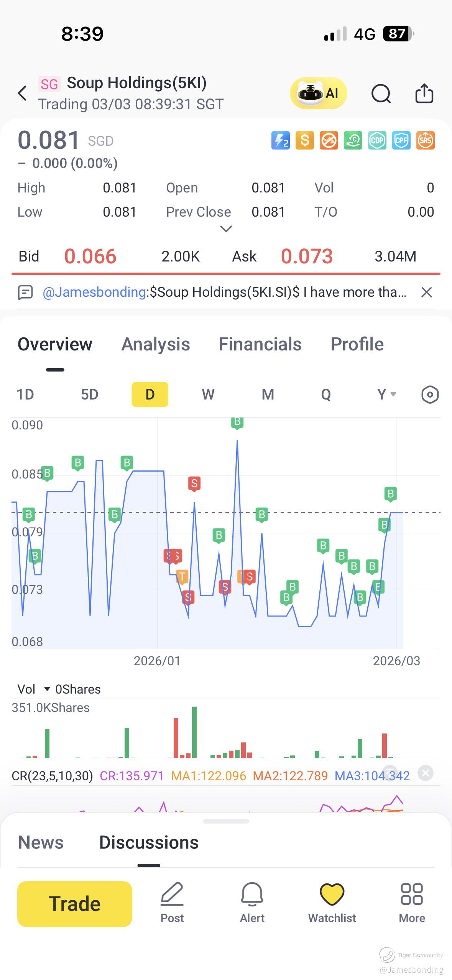Screen dimensions: 452x980
Task: Select the M monthly chart period
Action: pos(268,394)
